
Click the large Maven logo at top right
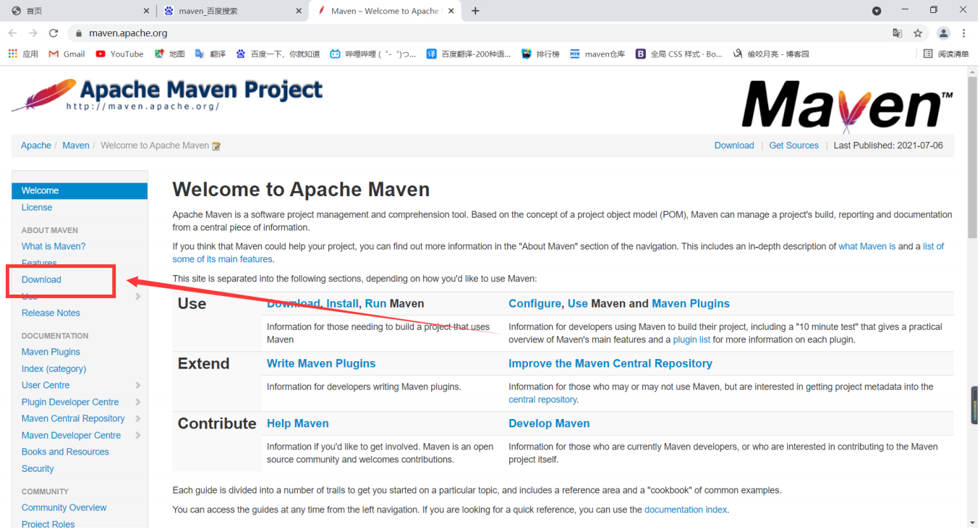coord(848,106)
